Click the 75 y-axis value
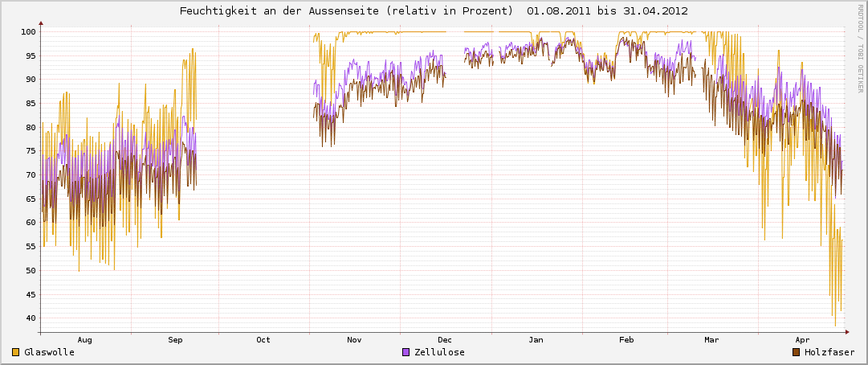 tap(31, 150)
